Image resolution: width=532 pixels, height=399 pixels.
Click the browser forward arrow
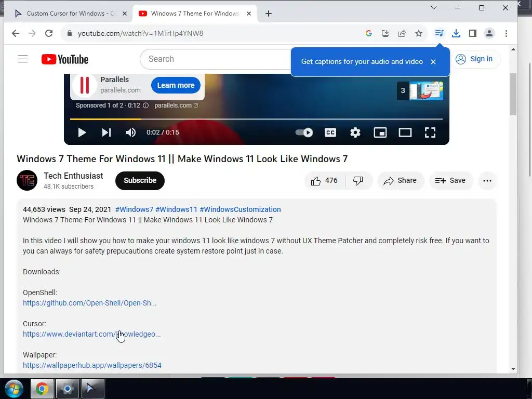click(x=32, y=33)
